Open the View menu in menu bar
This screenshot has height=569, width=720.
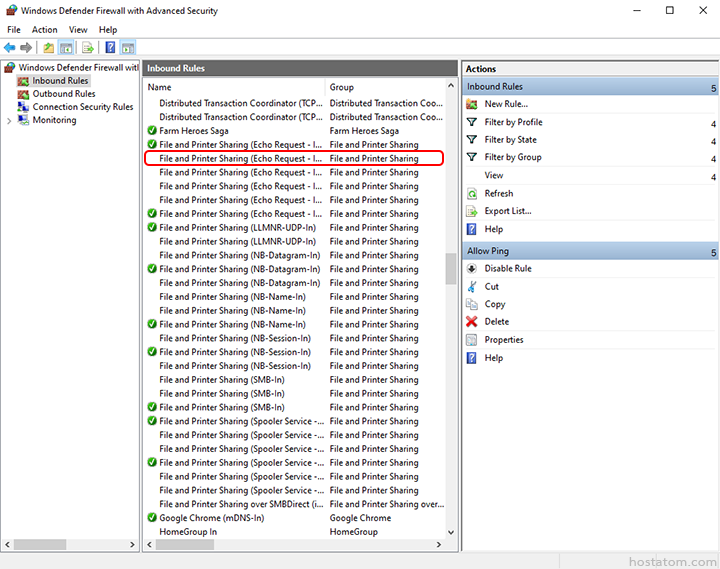[x=78, y=30]
